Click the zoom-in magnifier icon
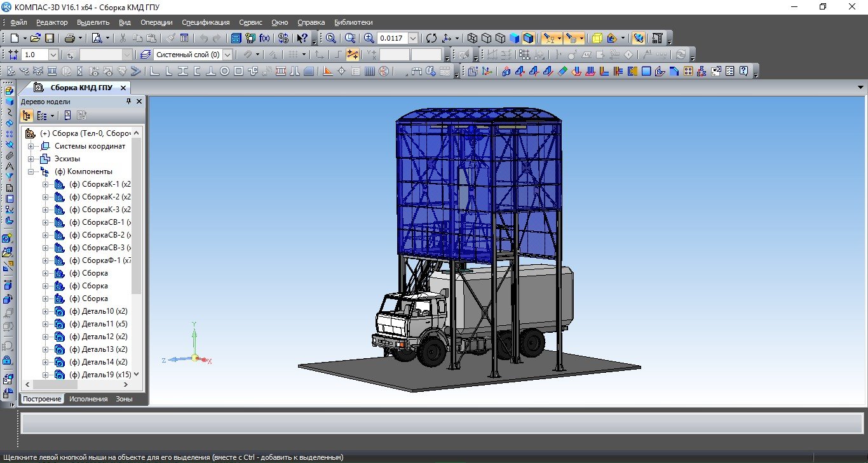Image resolution: width=868 pixels, height=463 pixels. (x=369, y=38)
